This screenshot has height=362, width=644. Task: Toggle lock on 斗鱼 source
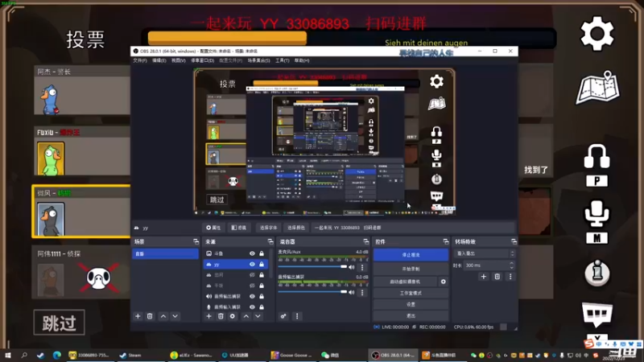(x=262, y=253)
